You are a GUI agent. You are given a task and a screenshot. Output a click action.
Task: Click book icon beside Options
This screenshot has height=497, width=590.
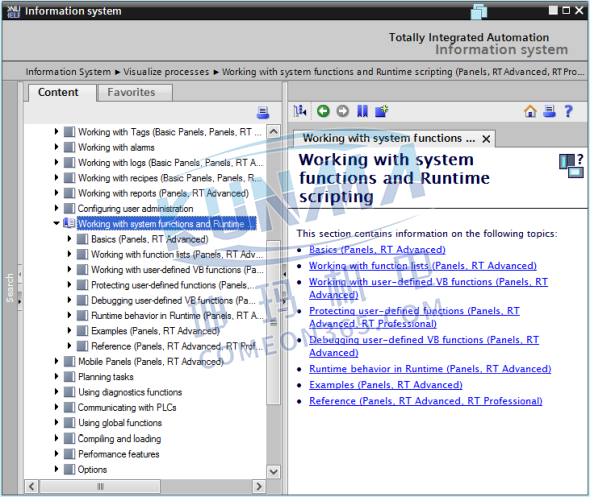(69, 469)
